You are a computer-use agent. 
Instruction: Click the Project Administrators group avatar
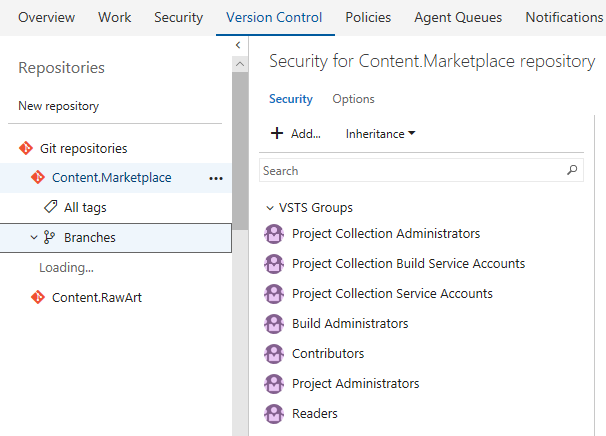[x=274, y=384]
